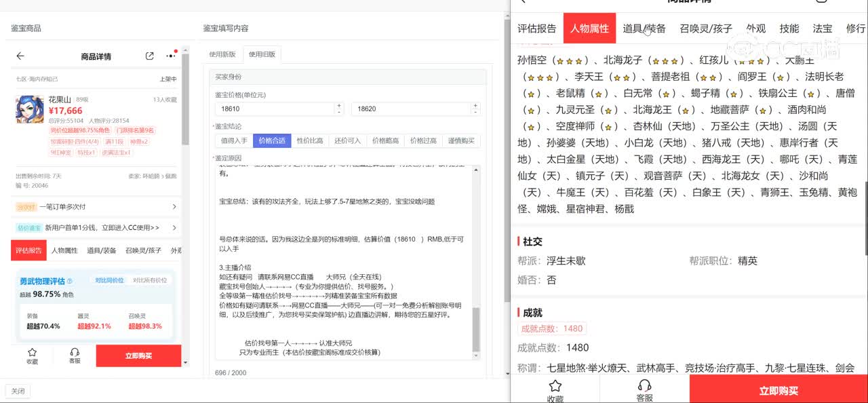Expand the 一笔订单多次付 row chevron
This screenshot has width=868, height=403.
coord(174,207)
